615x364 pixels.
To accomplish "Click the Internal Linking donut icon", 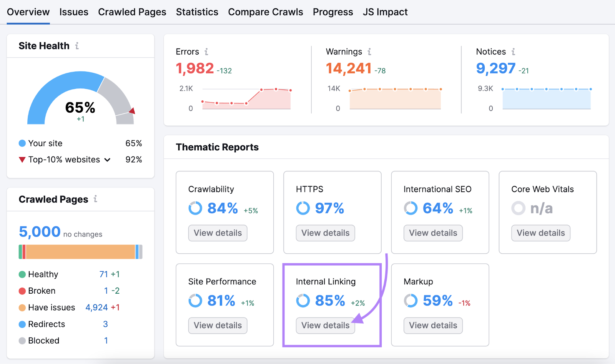I will pos(303,300).
